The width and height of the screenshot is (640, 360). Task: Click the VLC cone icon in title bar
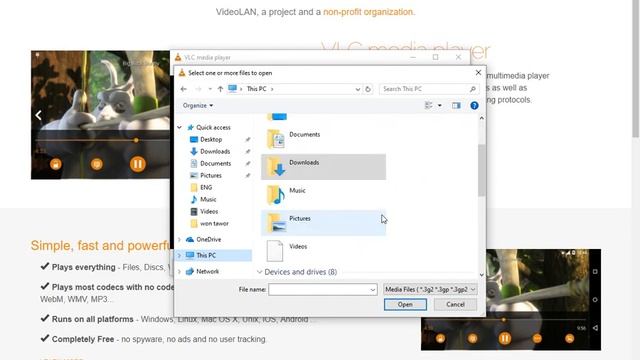coord(178,57)
